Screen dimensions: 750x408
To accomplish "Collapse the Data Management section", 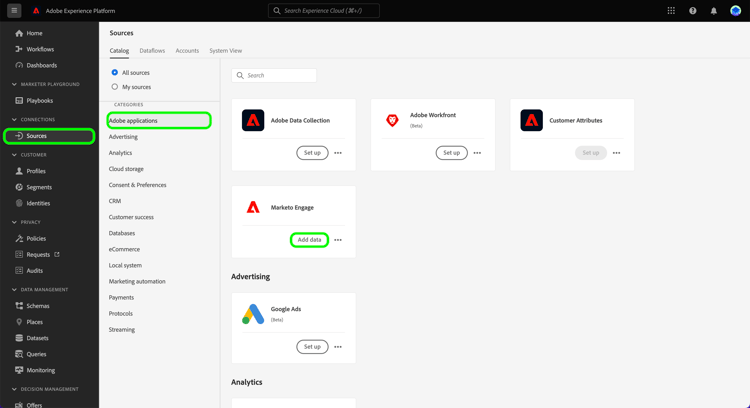I will tap(14, 290).
